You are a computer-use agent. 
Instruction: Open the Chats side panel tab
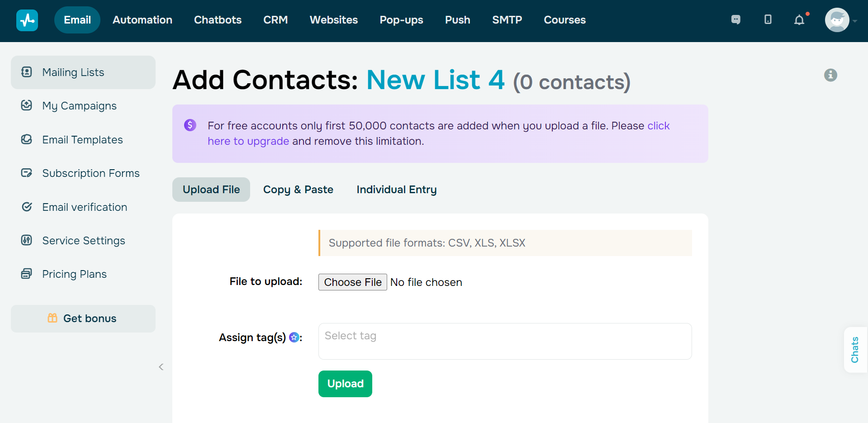855,350
